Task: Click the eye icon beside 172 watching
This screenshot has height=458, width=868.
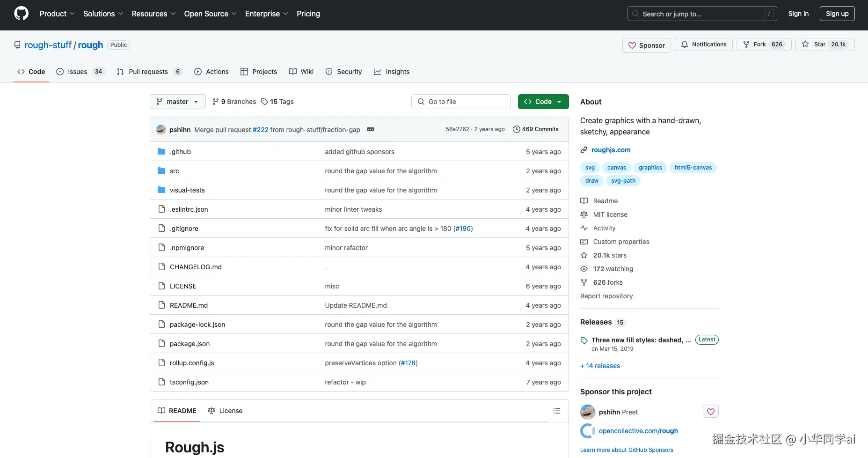Action: coord(584,269)
